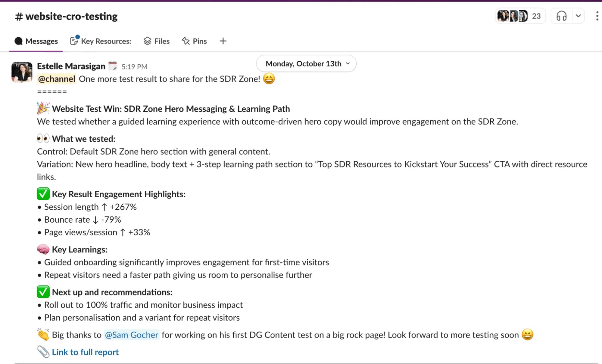Click the @Sam Gocher mention
Screen dimensions: 602x364
point(131,335)
